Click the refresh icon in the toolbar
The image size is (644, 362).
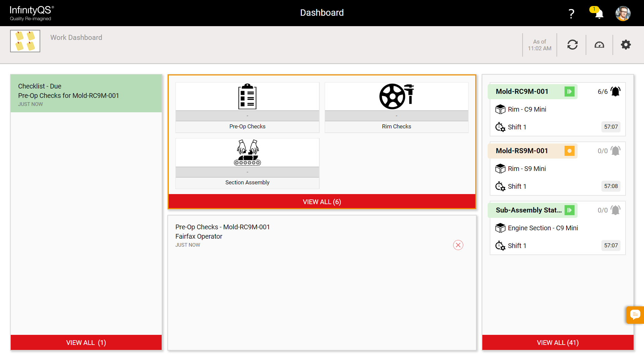[573, 44]
